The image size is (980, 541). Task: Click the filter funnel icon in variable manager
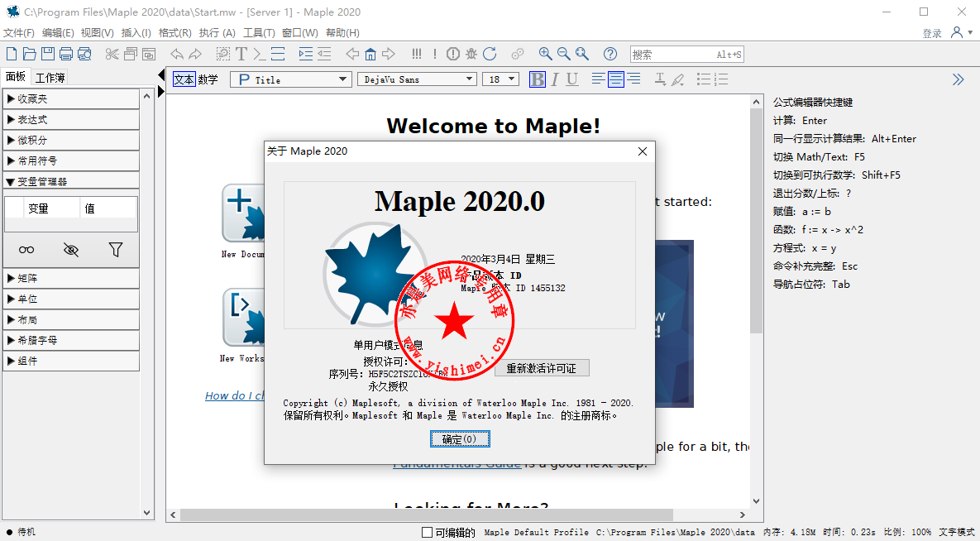116,249
